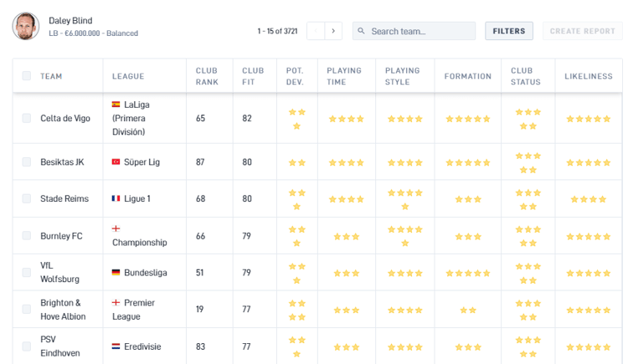Click the search magnifier icon

point(361,31)
